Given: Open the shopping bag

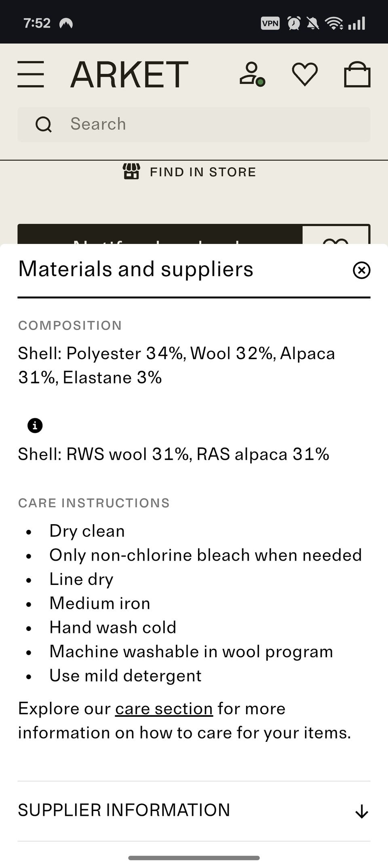Looking at the screenshot, I should pos(357,74).
